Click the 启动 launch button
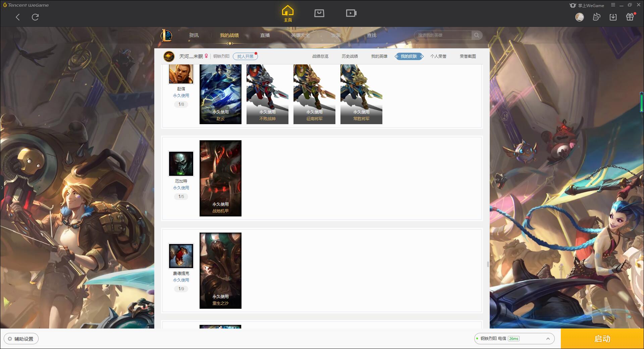Image resolution: width=644 pixels, height=349 pixels. pyautogui.click(x=602, y=339)
